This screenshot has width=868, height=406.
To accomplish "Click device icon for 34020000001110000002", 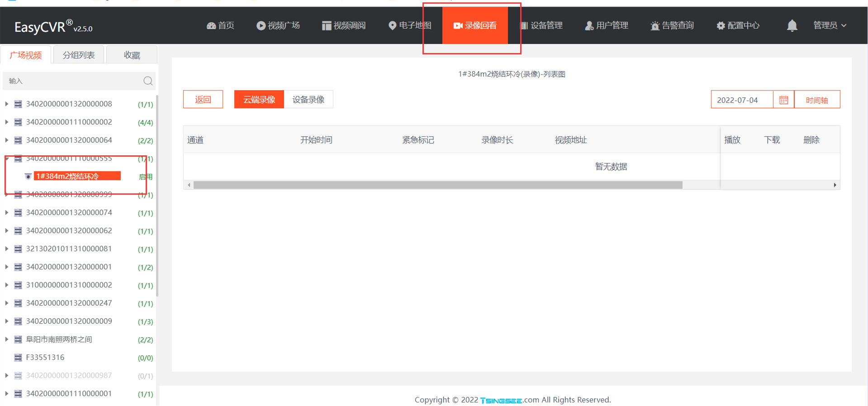I will pyautogui.click(x=18, y=122).
